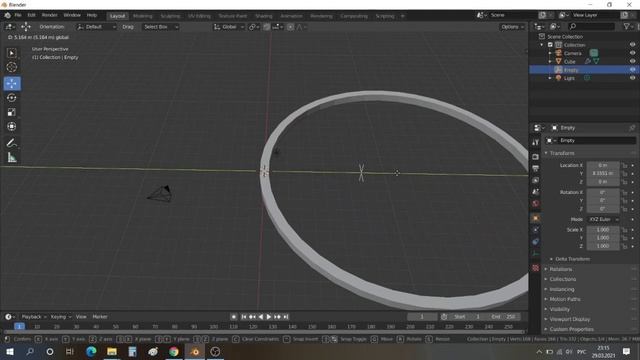Activate the Move tool
The image size is (640, 360).
[12, 83]
